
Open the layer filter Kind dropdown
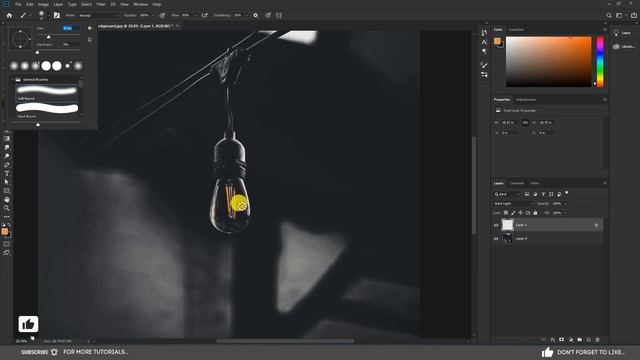tap(507, 194)
